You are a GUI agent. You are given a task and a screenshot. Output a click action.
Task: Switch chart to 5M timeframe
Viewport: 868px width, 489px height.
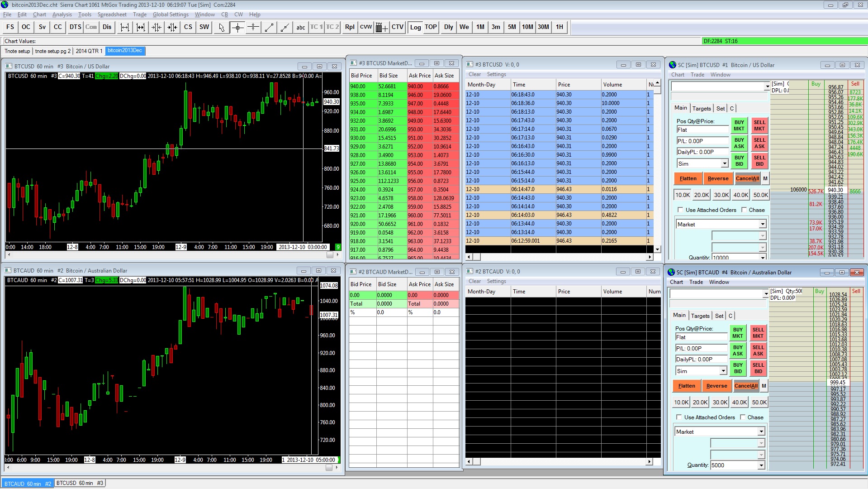pos(512,27)
